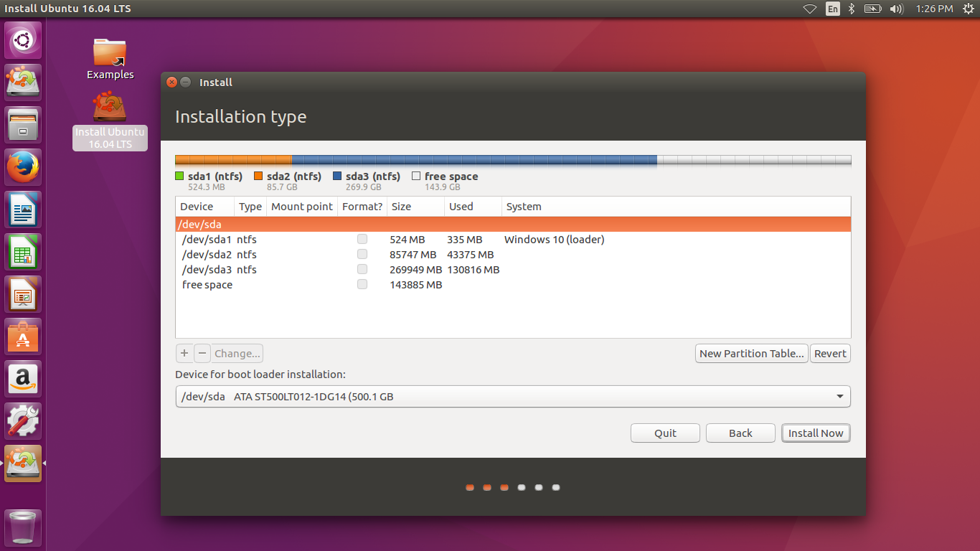Click the Mount point column header
This screenshot has height=551, width=980.
coord(302,206)
